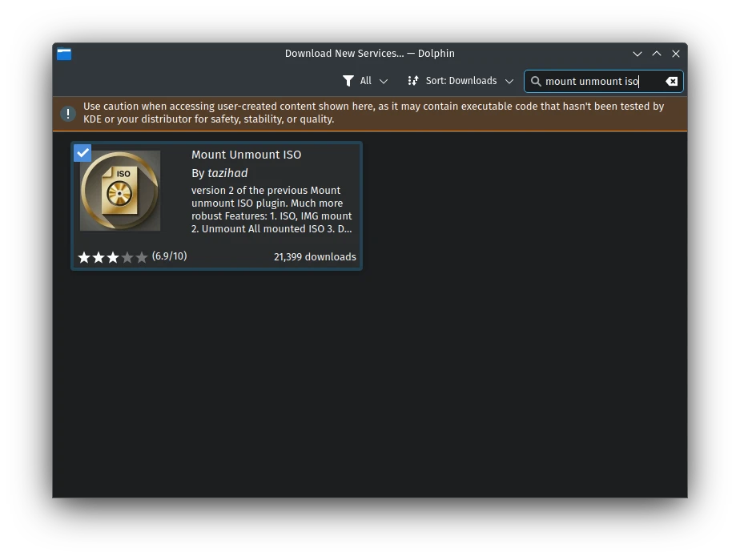Click the '21,399 downloads' text
The image size is (740, 560).
click(x=315, y=257)
